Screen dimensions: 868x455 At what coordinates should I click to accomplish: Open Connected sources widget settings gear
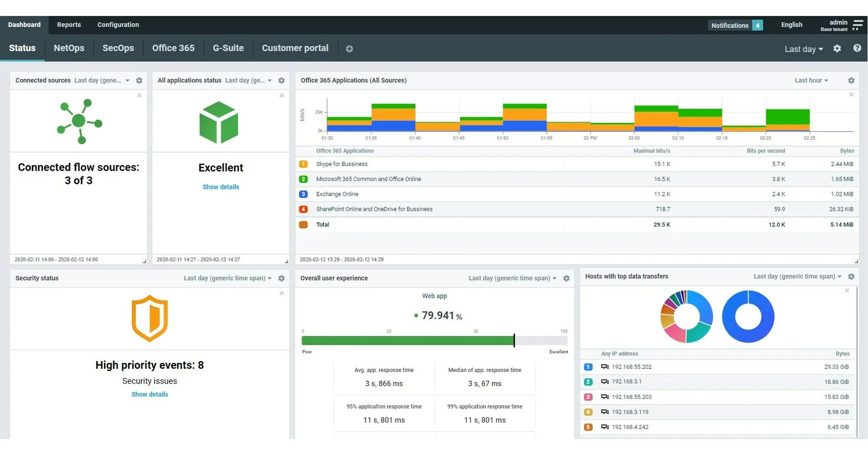click(x=139, y=80)
